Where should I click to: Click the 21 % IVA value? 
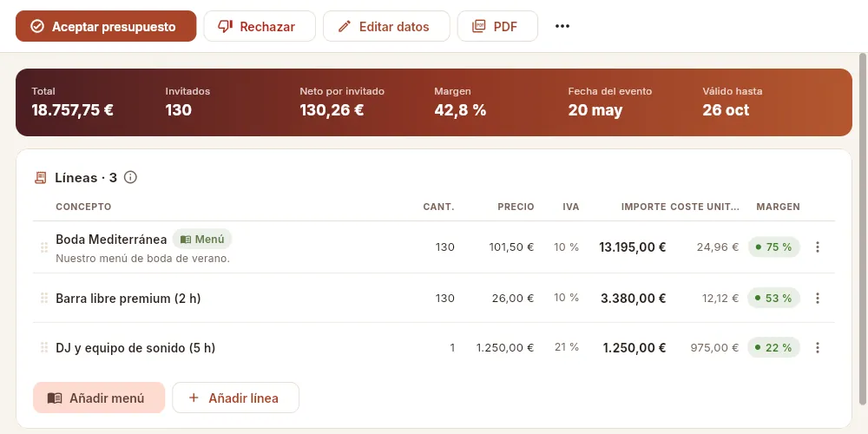[x=567, y=347]
